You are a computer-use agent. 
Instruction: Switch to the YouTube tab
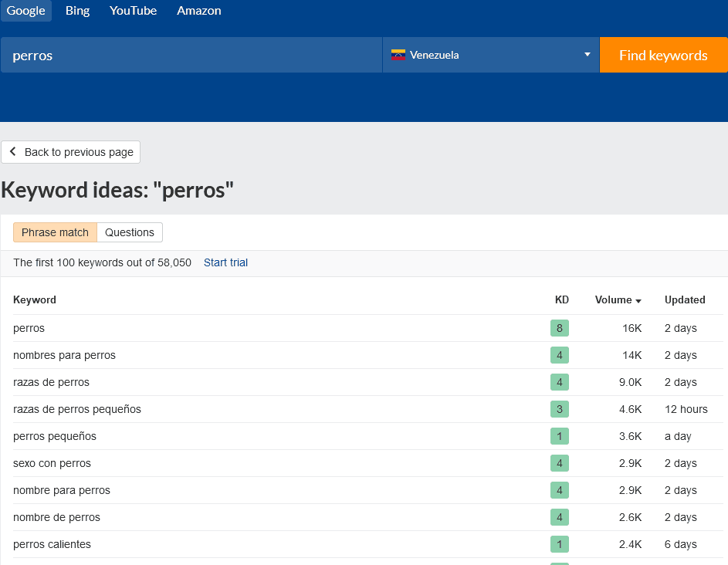point(133,11)
